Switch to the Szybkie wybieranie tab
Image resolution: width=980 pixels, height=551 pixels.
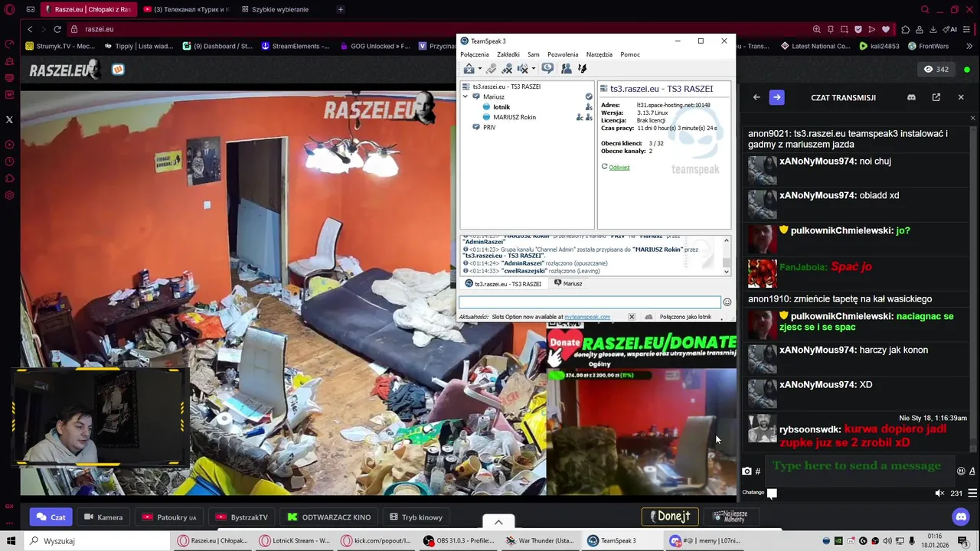[276, 9]
